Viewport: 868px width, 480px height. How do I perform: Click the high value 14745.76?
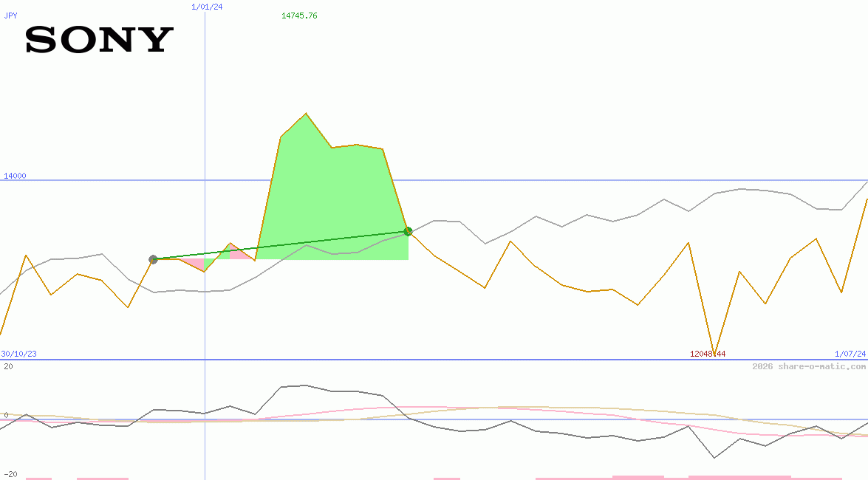point(299,16)
